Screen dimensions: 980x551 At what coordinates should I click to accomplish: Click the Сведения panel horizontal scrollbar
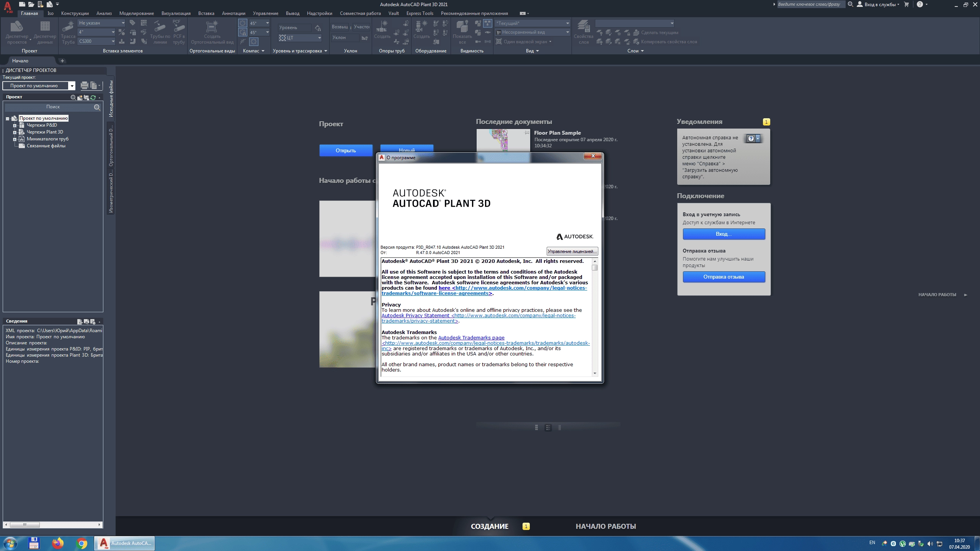pyautogui.click(x=53, y=525)
